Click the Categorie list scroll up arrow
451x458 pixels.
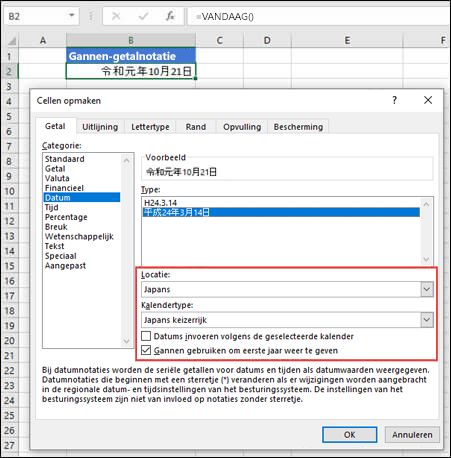126,160
